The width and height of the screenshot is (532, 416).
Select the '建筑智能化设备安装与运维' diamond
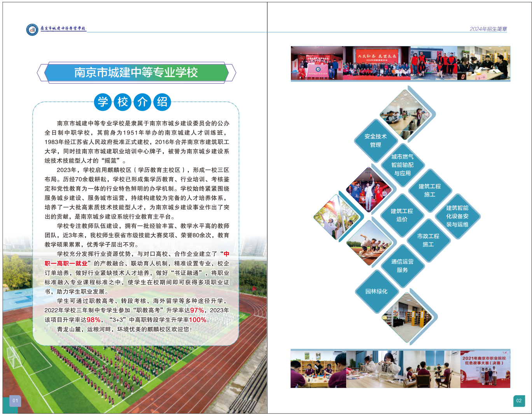457,216
